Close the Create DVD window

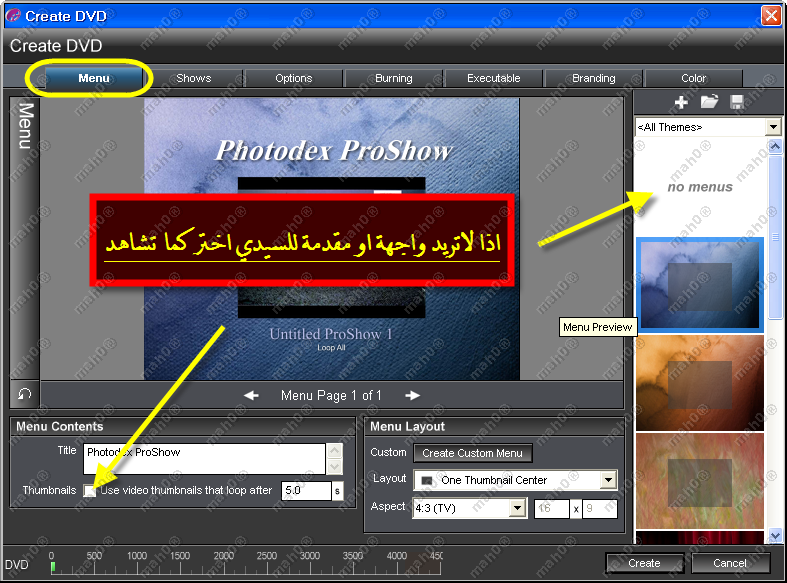770,15
